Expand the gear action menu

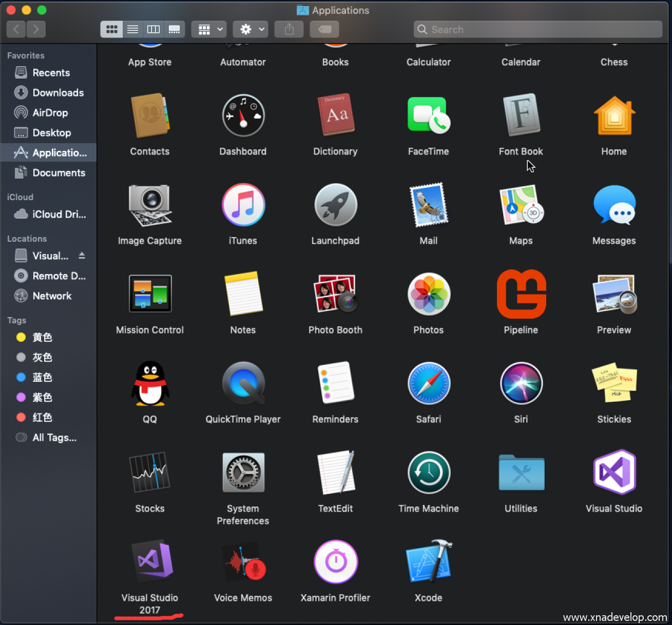click(251, 29)
